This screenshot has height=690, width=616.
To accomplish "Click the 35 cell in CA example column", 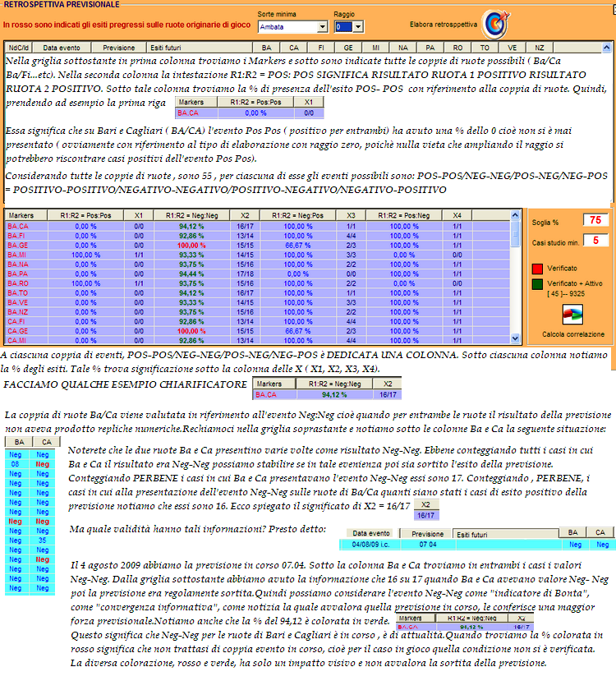I will [42, 540].
